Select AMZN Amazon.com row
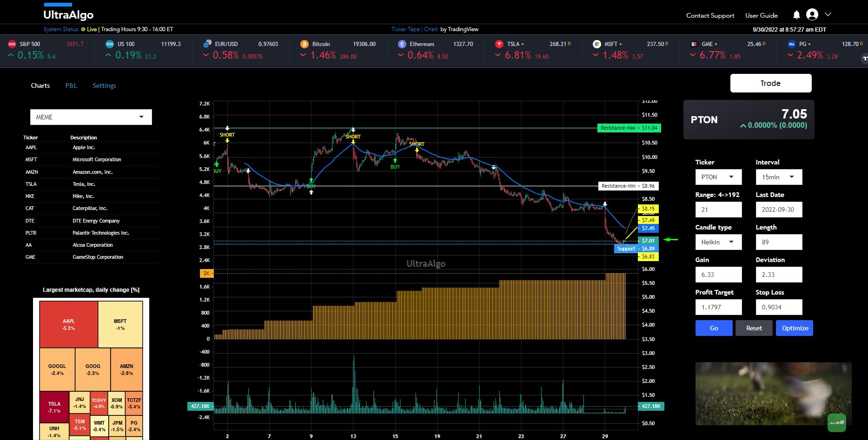The height and width of the screenshot is (440, 868). [91, 172]
